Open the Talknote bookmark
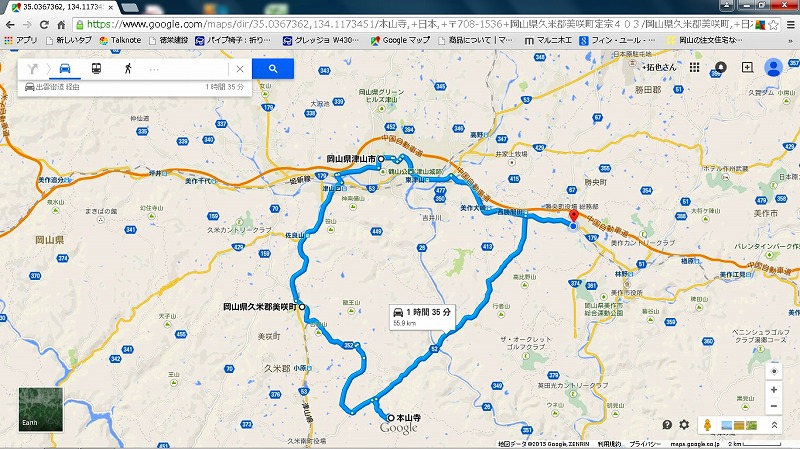The image size is (800, 449). [x=120, y=40]
